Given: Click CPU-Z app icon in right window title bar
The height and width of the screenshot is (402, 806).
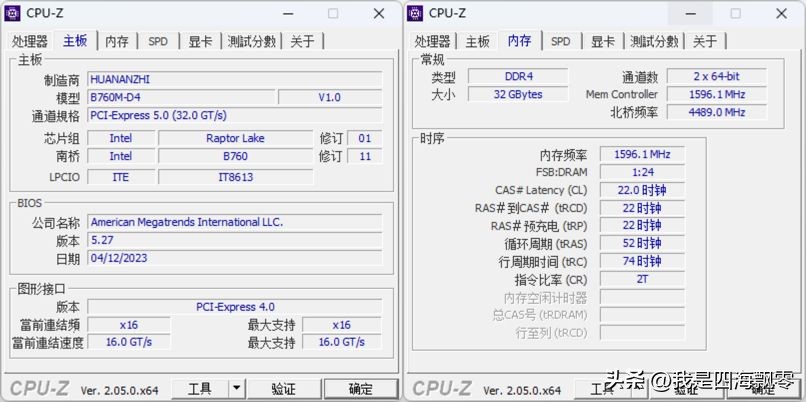Looking at the screenshot, I should click(x=415, y=13).
